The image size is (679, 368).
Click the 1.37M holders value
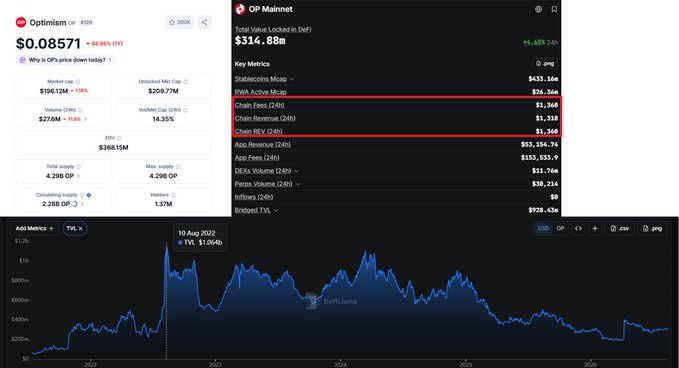(x=163, y=204)
